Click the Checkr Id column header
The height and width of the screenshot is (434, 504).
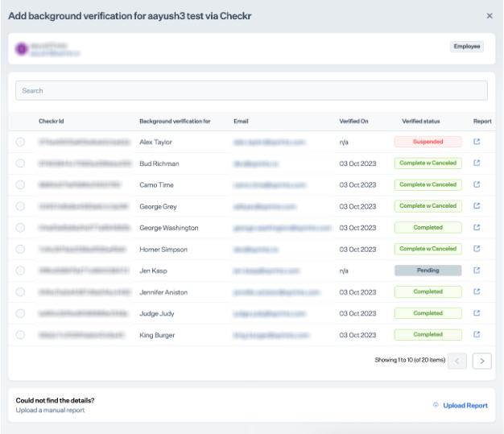click(52, 122)
